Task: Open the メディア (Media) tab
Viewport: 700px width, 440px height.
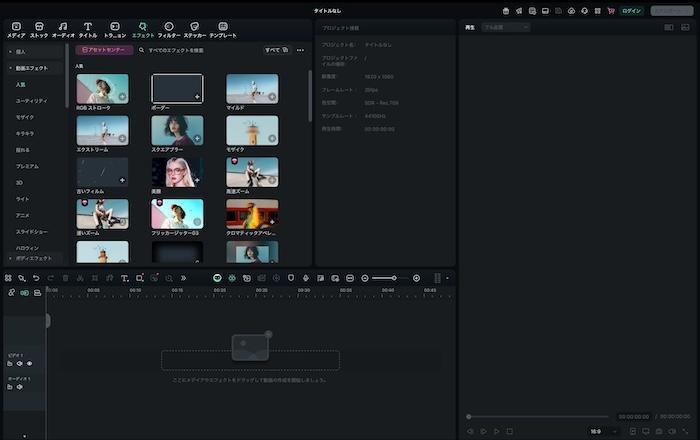Action: (16, 29)
